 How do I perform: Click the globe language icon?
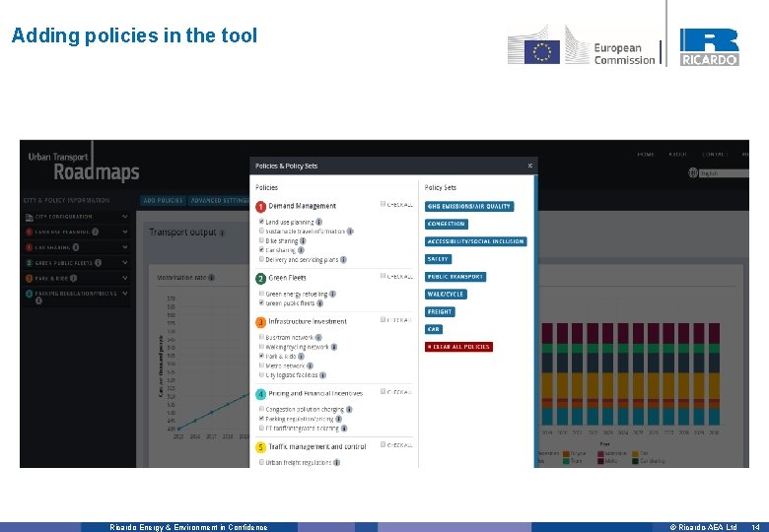pyautogui.click(x=693, y=172)
